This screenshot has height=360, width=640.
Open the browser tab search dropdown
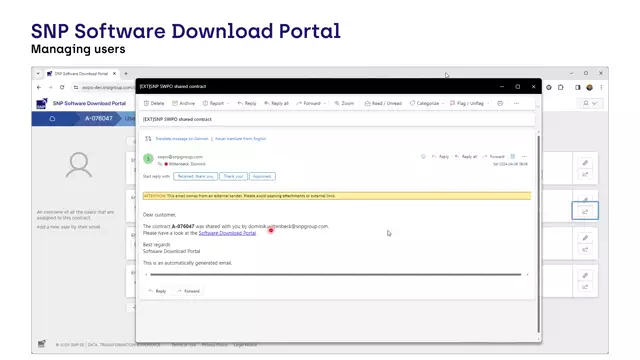pyautogui.click(x=38, y=73)
